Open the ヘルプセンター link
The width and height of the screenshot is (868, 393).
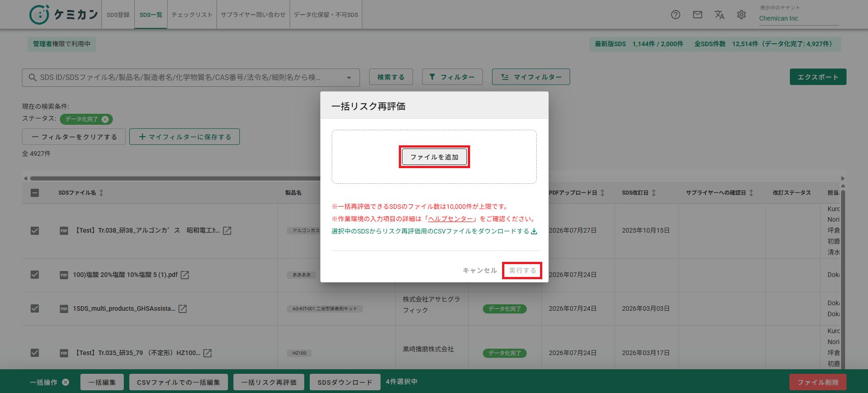click(450, 219)
